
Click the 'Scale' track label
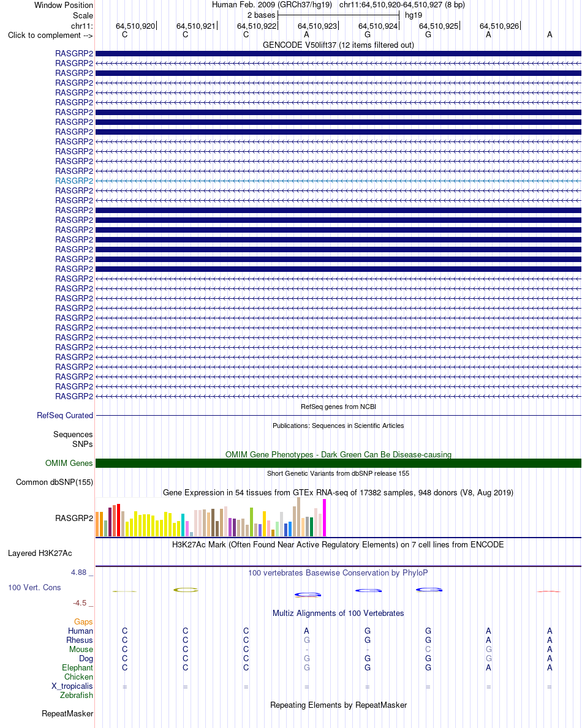click(x=83, y=15)
